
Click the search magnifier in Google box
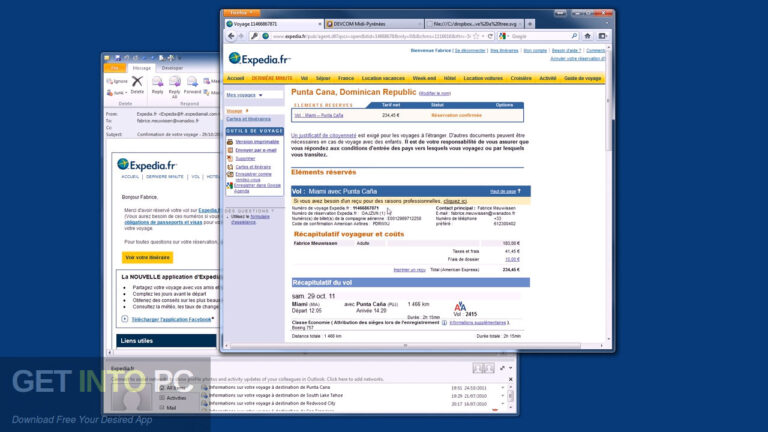(575, 36)
